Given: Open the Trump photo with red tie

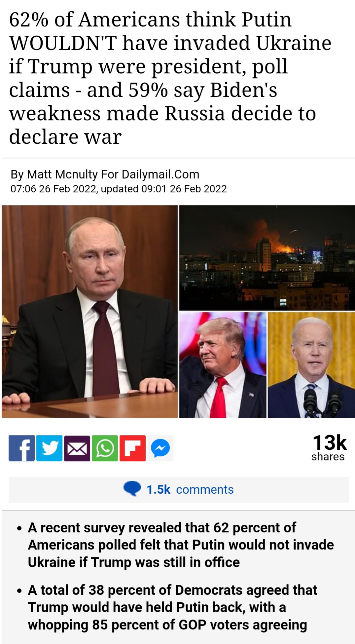Looking at the screenshot, I should point(223,365).
